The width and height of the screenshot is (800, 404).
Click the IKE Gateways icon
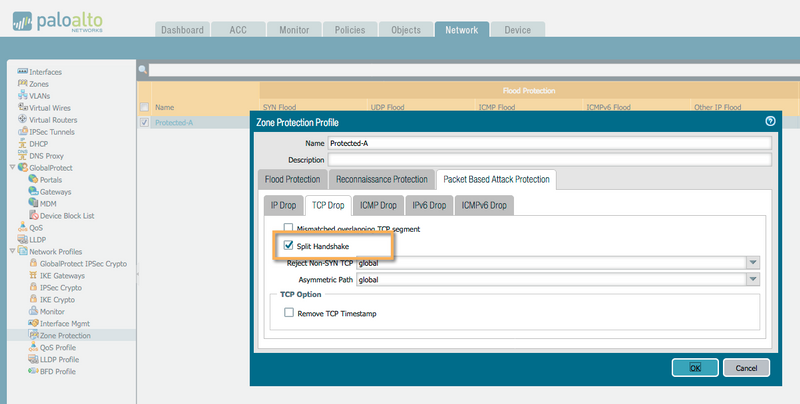[x=33, y=275]
